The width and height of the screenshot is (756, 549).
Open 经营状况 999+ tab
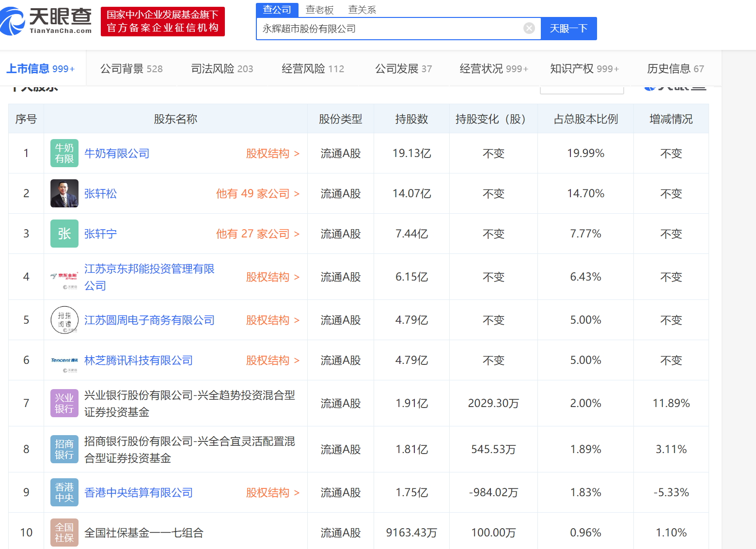click(494, 69)
